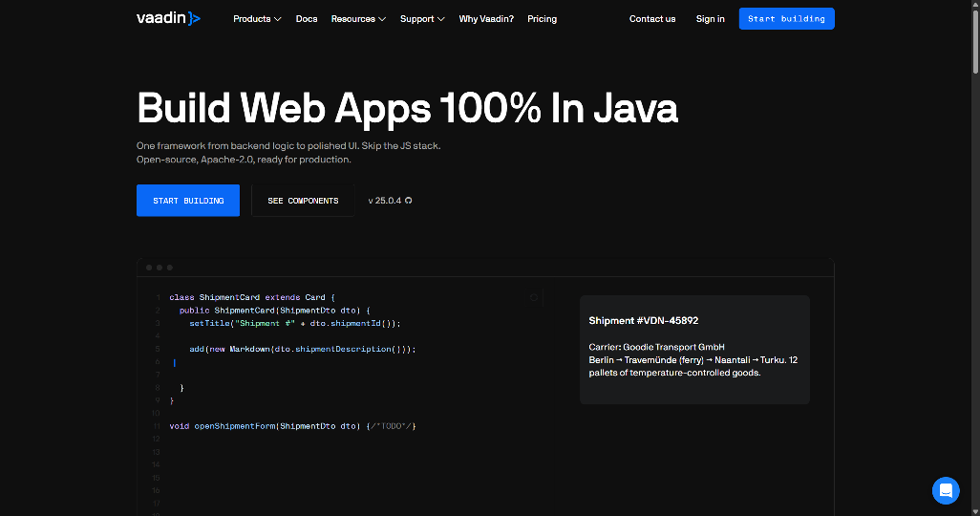The width and height of the screenshot is (980, 516).
Task: Click the chevron next to Support
Action: (441, 19)
